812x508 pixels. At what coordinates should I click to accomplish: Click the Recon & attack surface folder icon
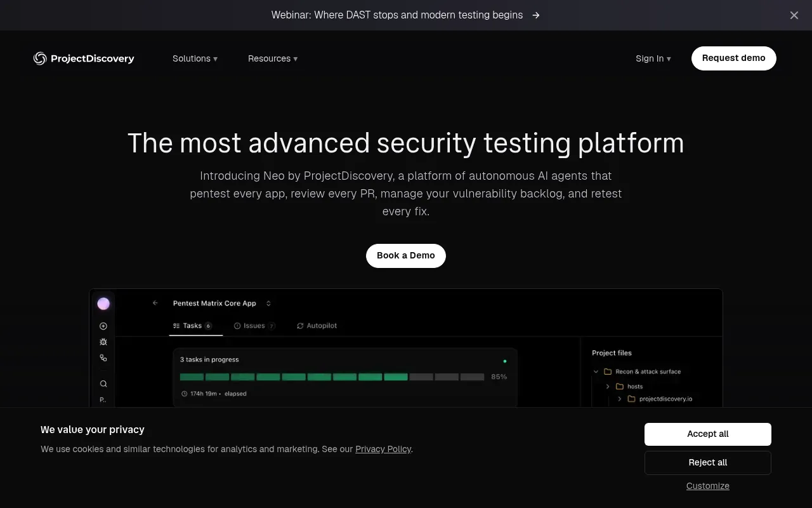point(608,371)
